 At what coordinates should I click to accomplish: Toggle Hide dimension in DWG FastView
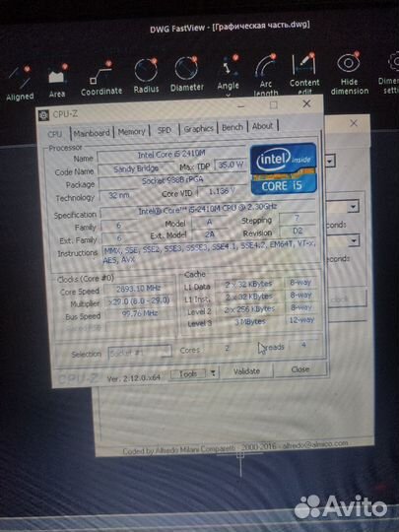click(350, 74)
